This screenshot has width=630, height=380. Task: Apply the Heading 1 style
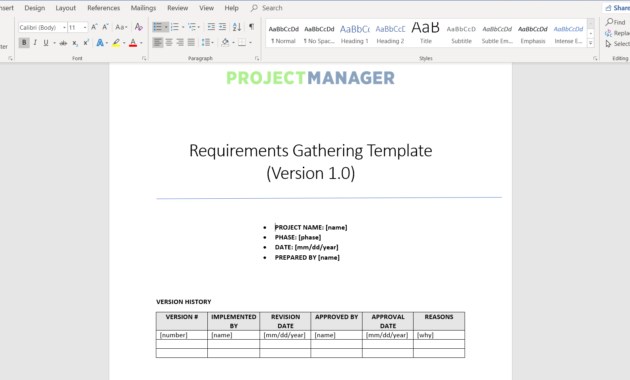pyautogui.click(x=355, y=34)
